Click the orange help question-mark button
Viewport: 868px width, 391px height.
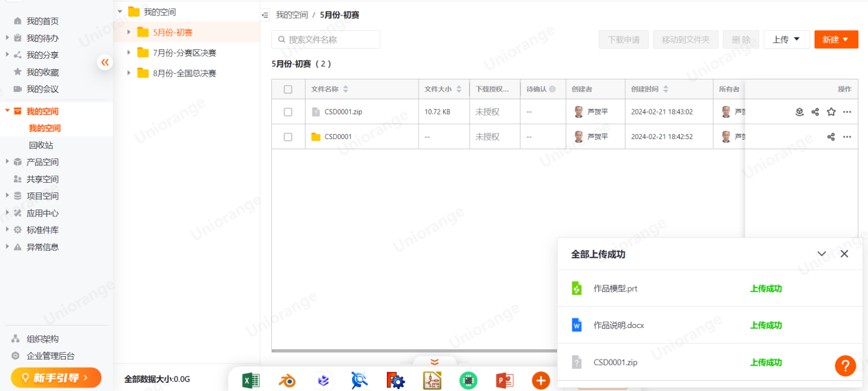coord(845,366)
